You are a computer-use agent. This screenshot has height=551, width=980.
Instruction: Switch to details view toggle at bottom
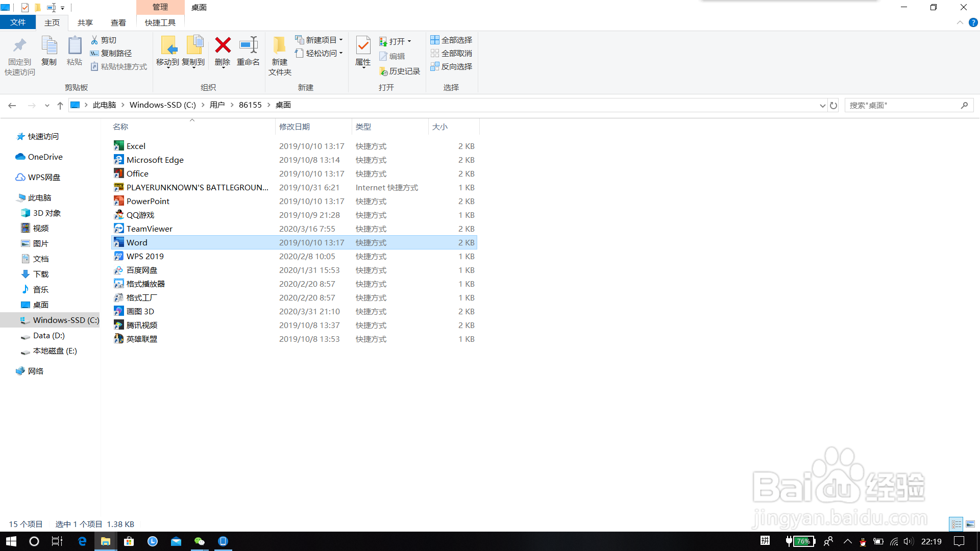click(x=957, y=524)
